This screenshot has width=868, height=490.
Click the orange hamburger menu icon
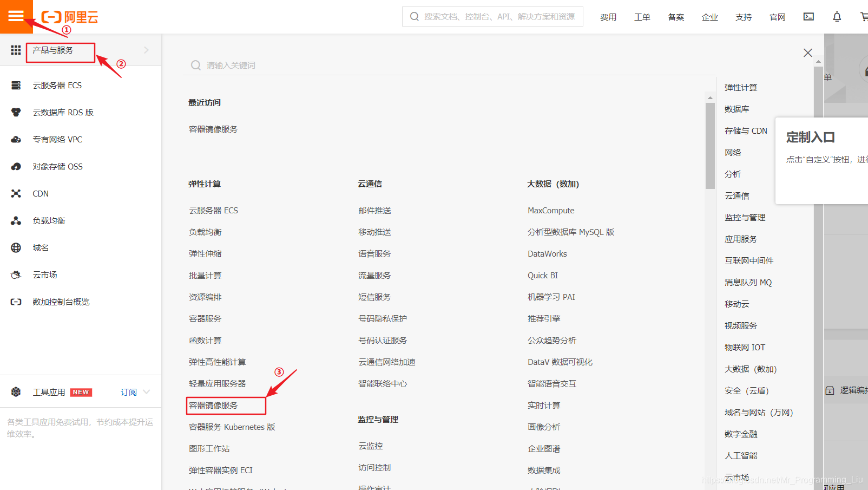[16, 16]
